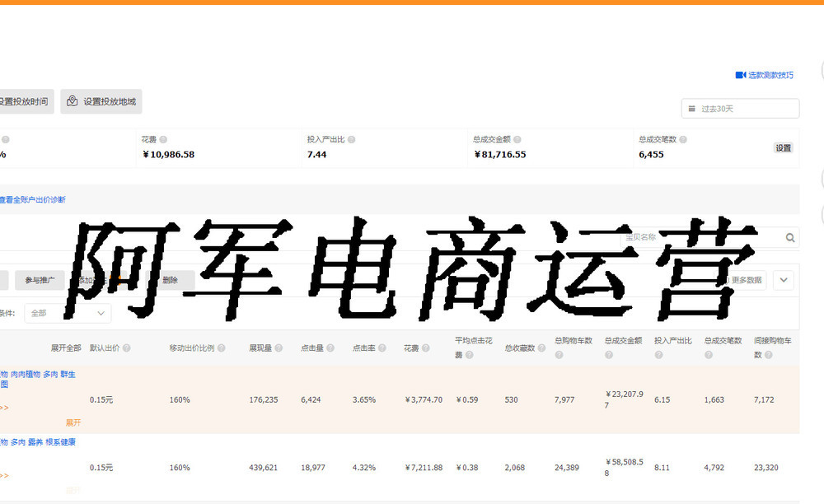Click the 总收藏数 column header

click(x=520, y=348)
